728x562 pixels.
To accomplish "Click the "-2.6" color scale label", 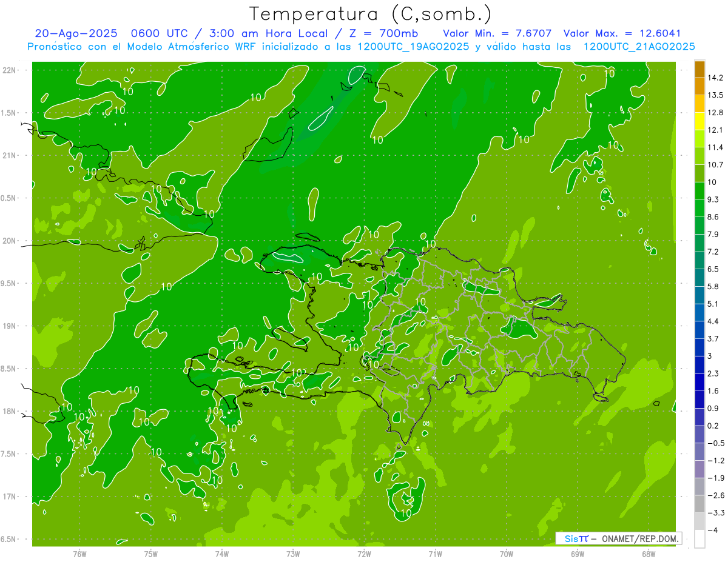I will [716, 495].
